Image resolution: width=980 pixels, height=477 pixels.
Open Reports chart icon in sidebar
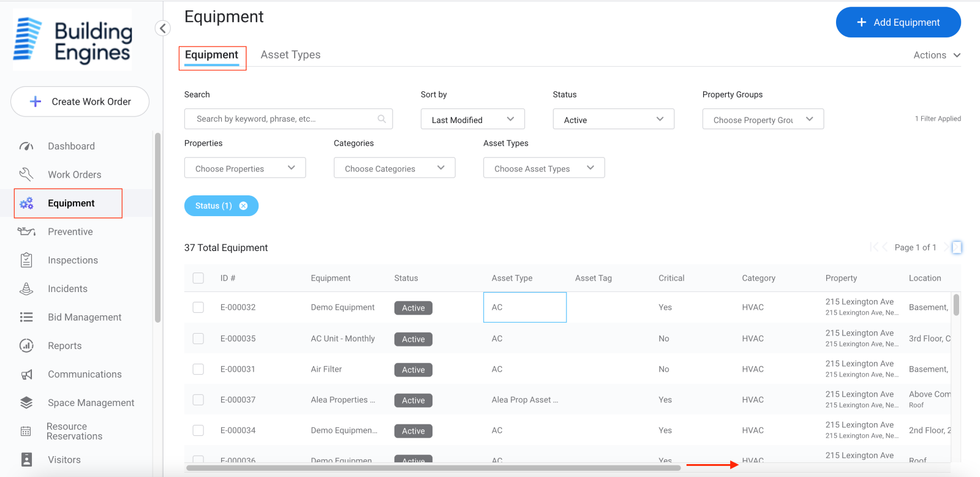tap(26, 346)
